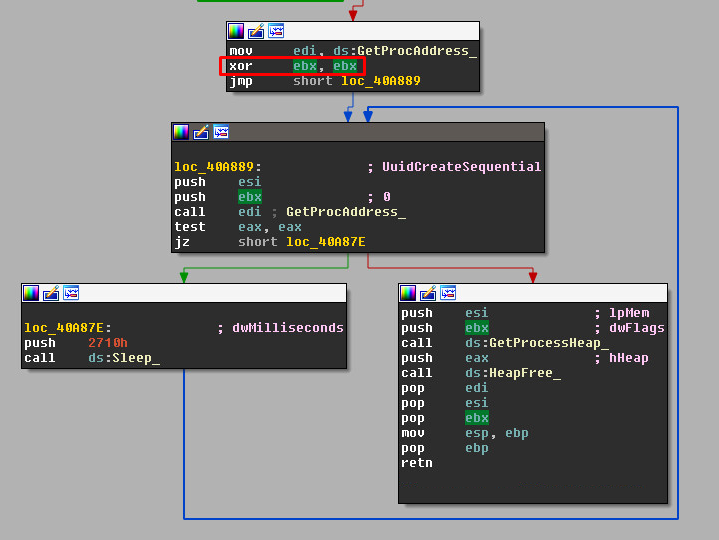719x540 pixels.
Task: Click 'pop ebp' instruction
Action: tap(445, 448)
